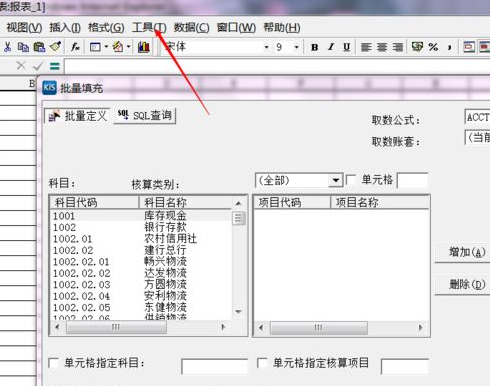Switch to 批量定义 tab
The height and width of the screenshot is (386, 490).
pyautogui.click(x=77, y=116)
